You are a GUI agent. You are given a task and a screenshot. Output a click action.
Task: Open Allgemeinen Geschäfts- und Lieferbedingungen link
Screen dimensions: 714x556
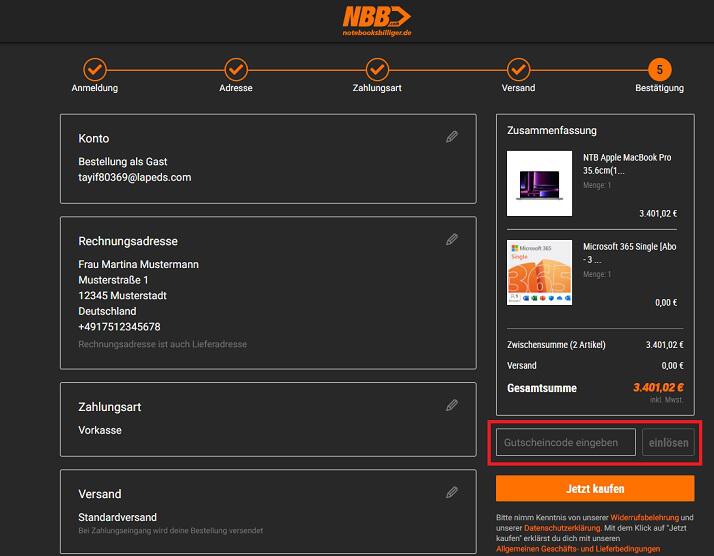[578, 549]
